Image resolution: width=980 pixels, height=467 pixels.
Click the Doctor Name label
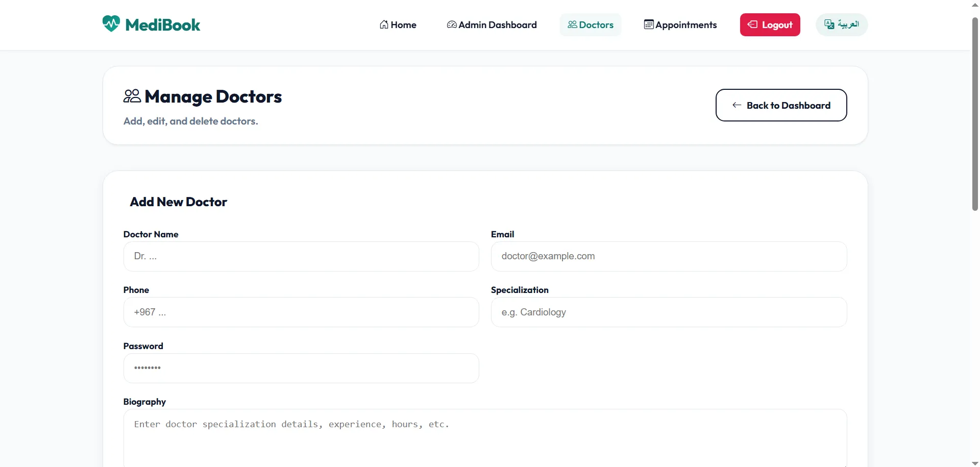click(151, 234)
